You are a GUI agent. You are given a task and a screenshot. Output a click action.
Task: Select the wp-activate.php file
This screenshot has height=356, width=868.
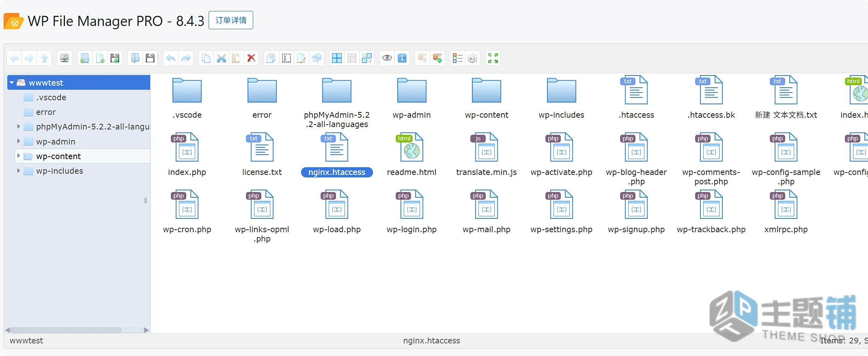[561, 155]
